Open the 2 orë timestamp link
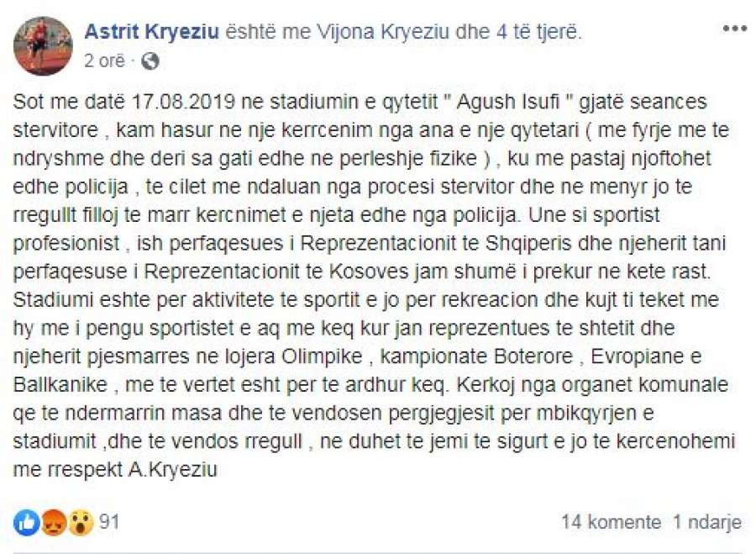 (104, 61)
